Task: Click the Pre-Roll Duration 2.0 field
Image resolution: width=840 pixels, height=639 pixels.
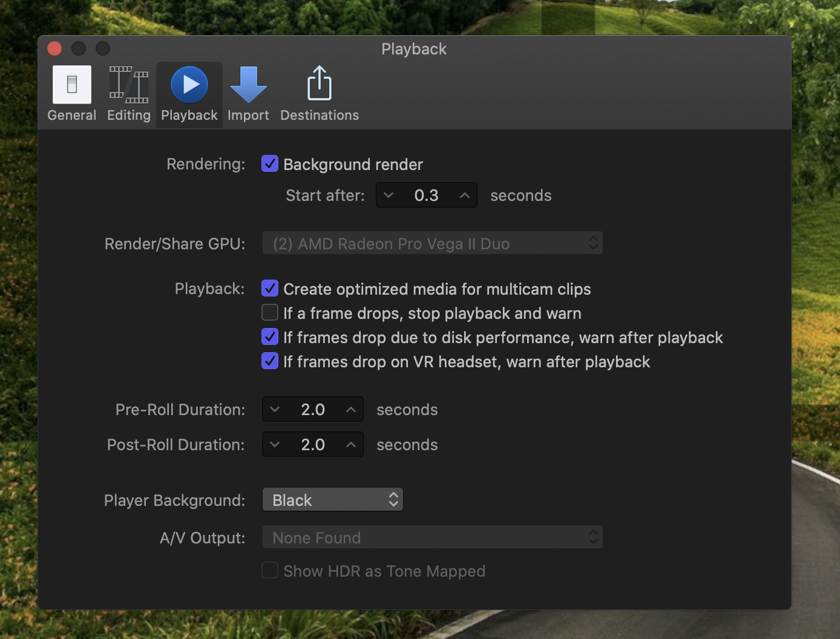Action: click(313, 410)
